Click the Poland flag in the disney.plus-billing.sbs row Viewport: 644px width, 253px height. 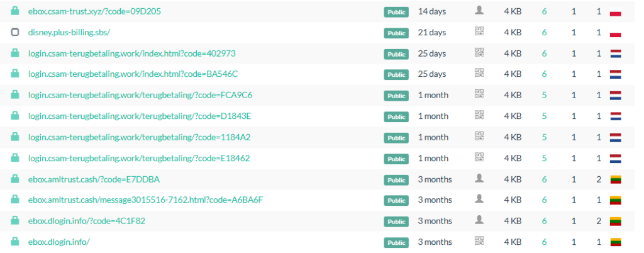tap(616, 33)
